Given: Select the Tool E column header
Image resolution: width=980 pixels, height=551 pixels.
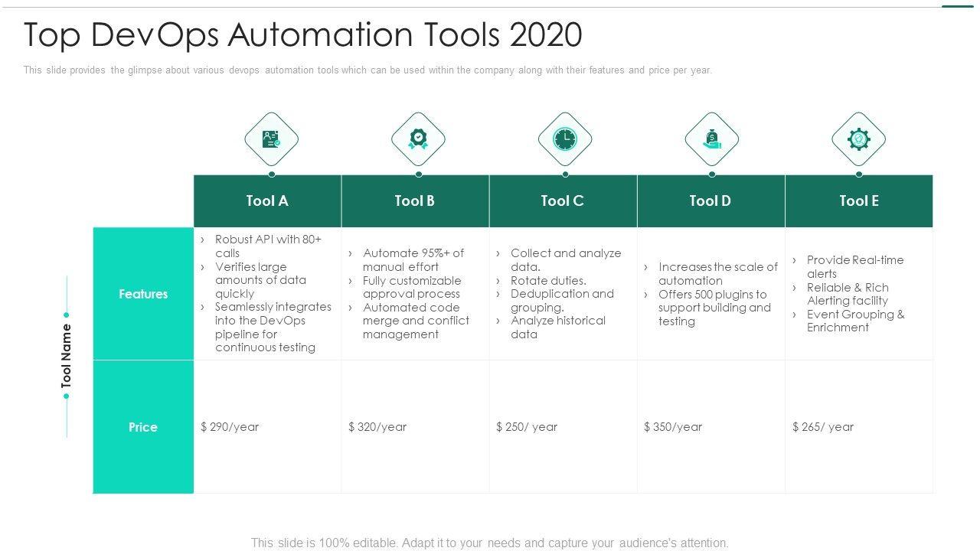Looking at the screenshot, I should [x=859, y=201].
